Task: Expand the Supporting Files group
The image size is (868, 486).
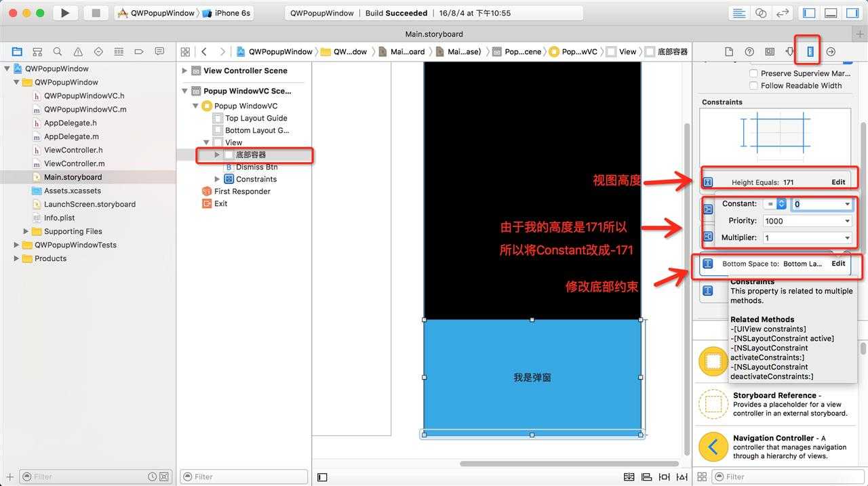Action: [26, 231]
